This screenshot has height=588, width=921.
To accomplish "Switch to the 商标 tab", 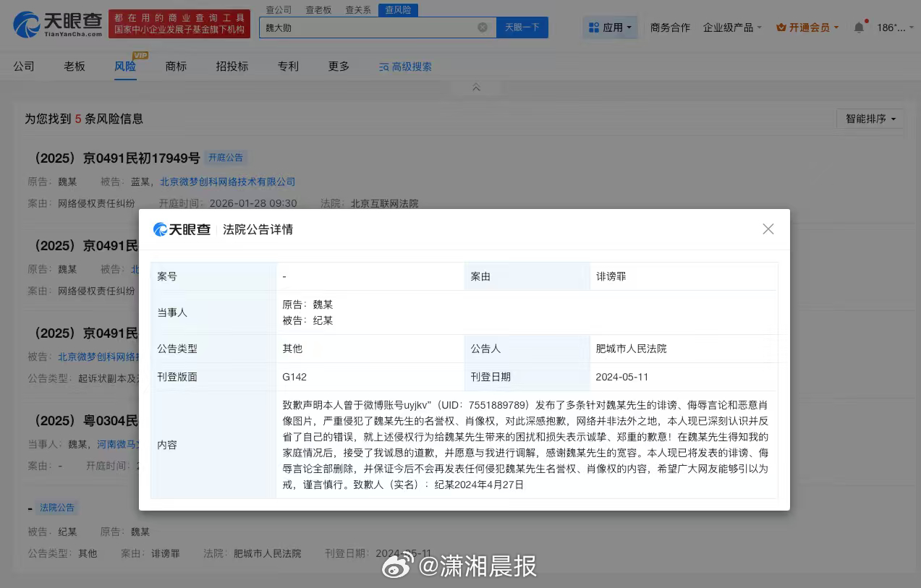I will pos(176,66).
